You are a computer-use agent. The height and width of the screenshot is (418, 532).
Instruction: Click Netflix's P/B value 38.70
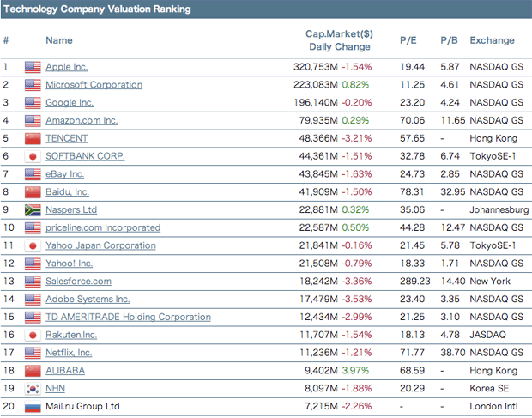pos(452,353)
